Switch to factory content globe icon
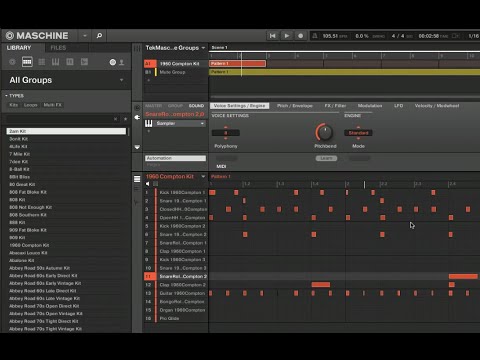This screenshot has height=360, width=480. 113,62
